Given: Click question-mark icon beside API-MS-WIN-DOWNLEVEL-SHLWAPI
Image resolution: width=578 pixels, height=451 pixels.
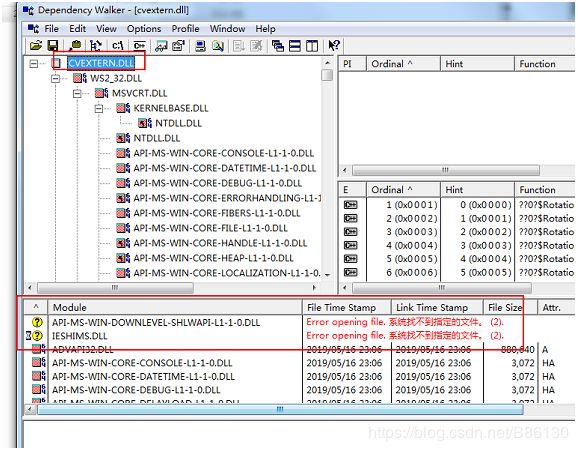Looking at the screenshot, I should point(37,322).
